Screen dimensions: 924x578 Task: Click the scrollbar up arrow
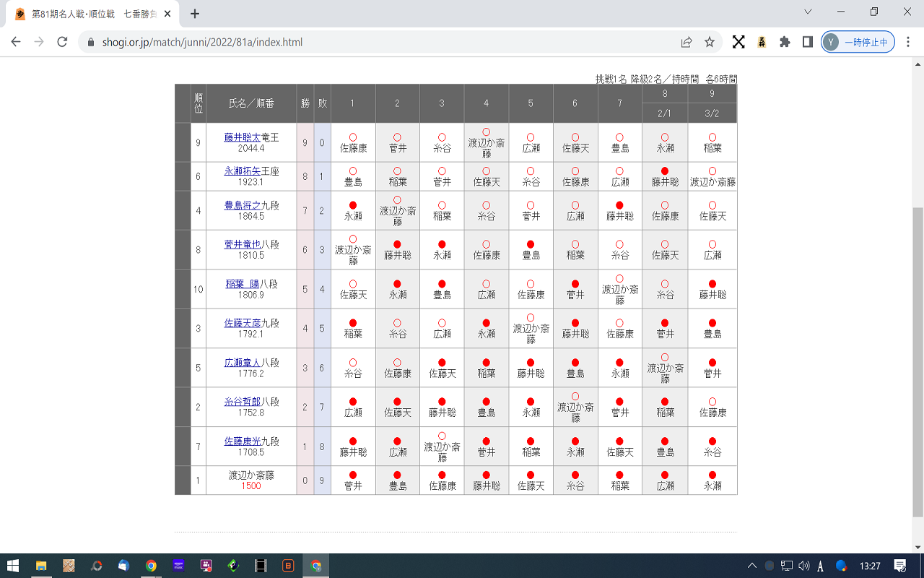tap(918, 64)
